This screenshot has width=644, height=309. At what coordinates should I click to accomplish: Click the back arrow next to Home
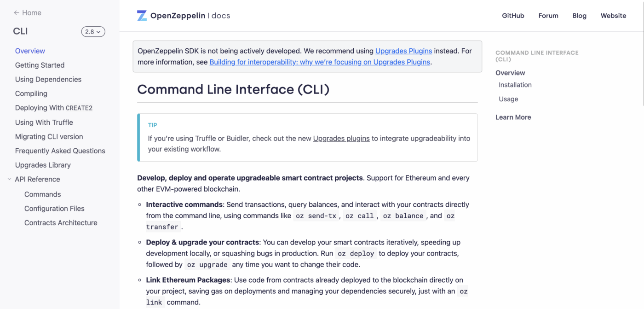[x=17, y=13]
